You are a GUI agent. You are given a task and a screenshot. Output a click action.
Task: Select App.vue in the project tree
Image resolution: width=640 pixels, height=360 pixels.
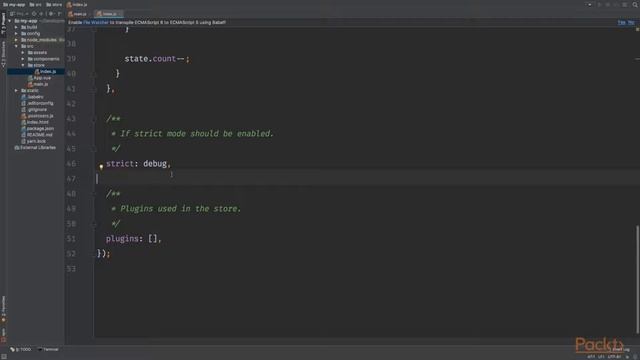39,78
